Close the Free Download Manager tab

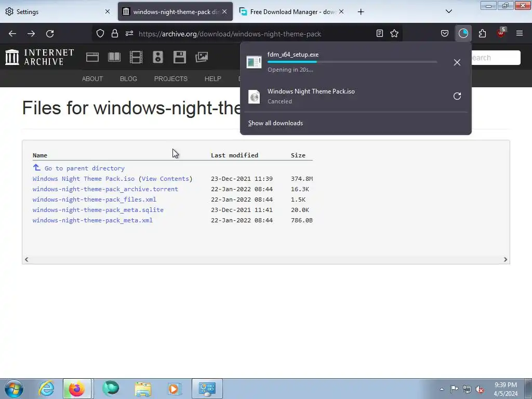click(x=341, y=11)
